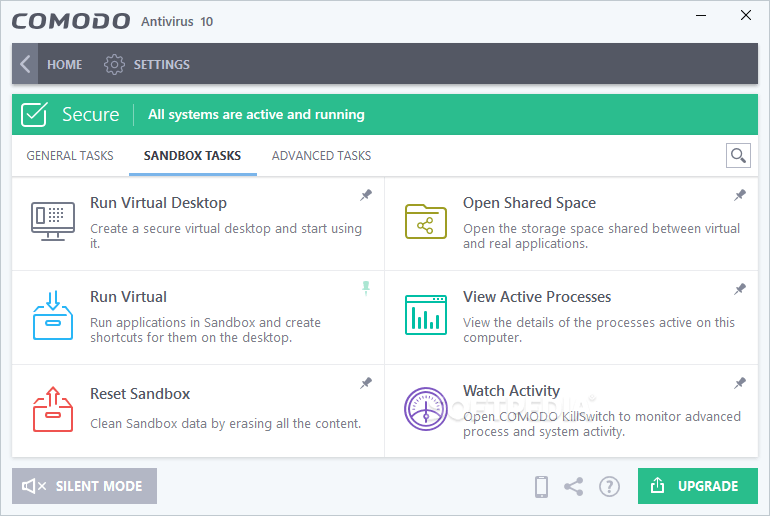
Task: Click the View Active Processes chart icon
Action: 426,315
